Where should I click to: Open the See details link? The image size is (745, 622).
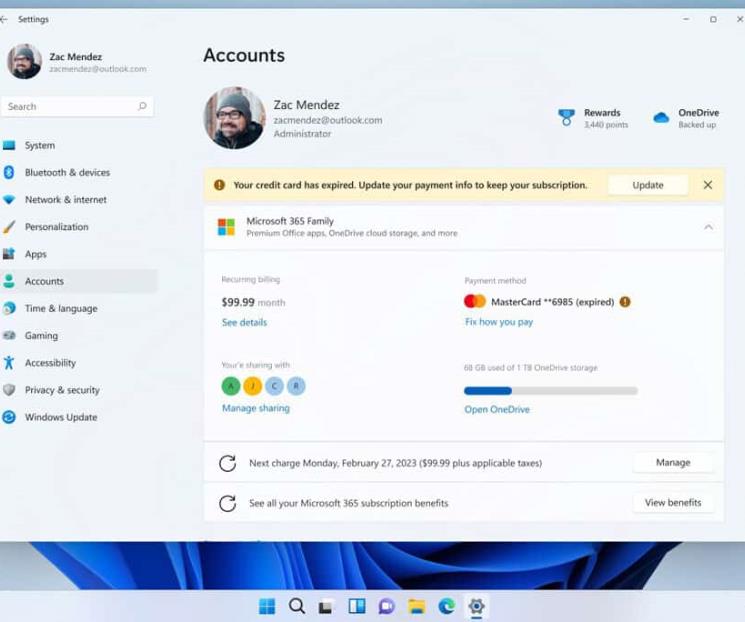pyautogui.click(x=244, y=322)
